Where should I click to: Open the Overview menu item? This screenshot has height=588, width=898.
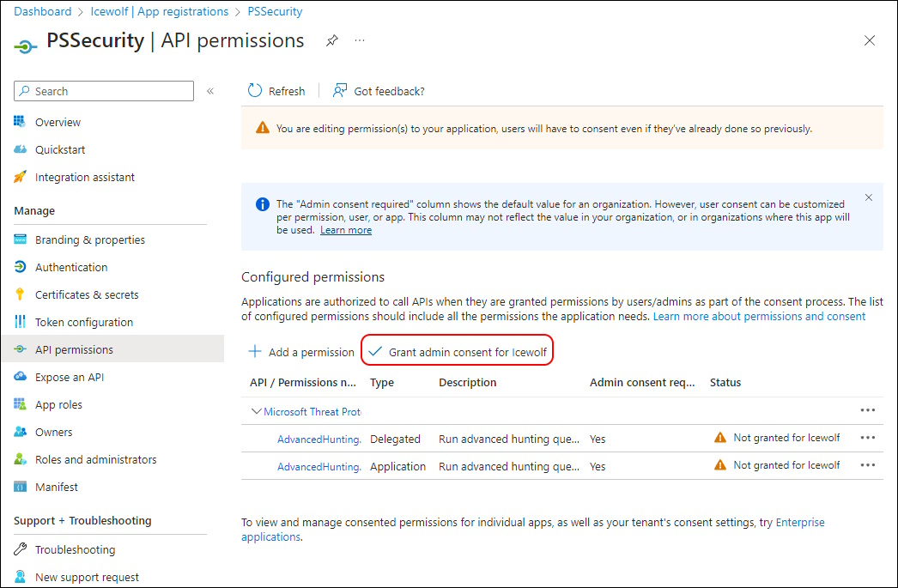[x=58, y=122]
